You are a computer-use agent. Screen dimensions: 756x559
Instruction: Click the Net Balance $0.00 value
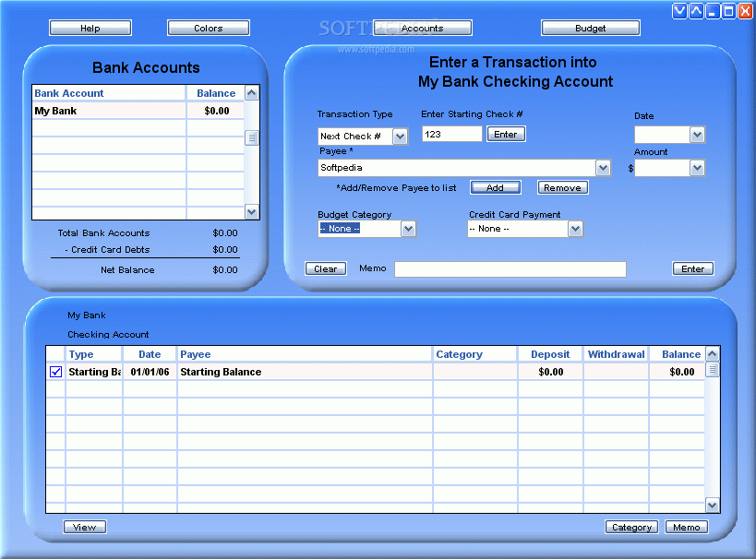pyautogui.click(x=225, y=270)
